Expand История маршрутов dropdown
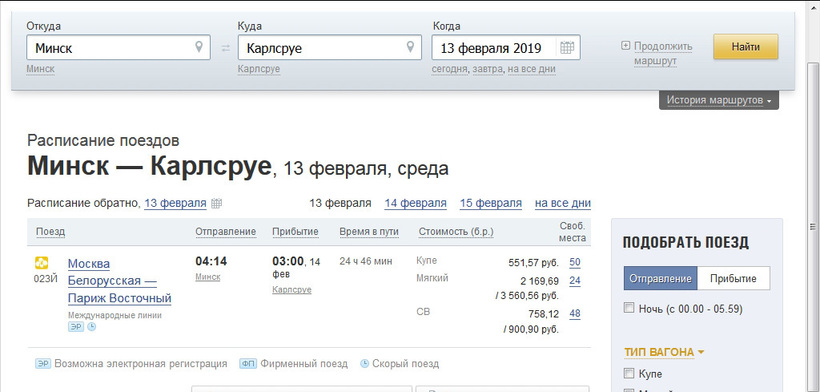Image resolution: width=820 pixels, height=392 pixels. [719, 100]
